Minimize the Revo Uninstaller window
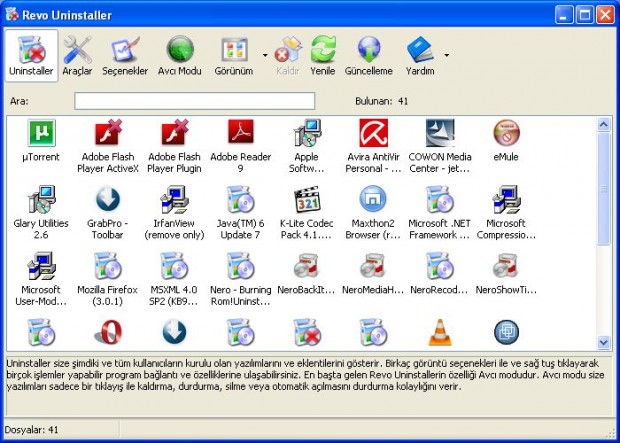Image resolution: width=620 pixels, height=443 pixels. 564,15
